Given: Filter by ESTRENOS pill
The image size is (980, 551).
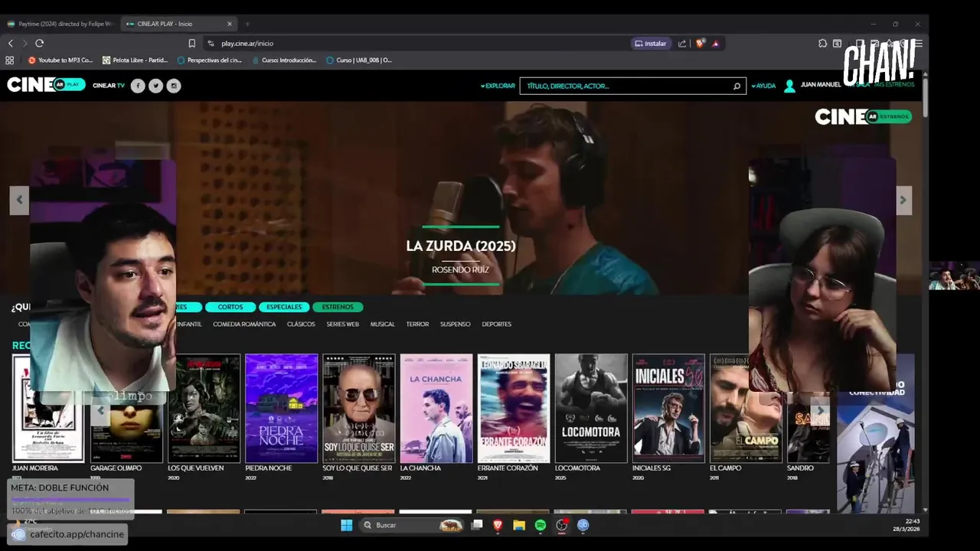Looking at the screenshot, I should click(338, 307).
